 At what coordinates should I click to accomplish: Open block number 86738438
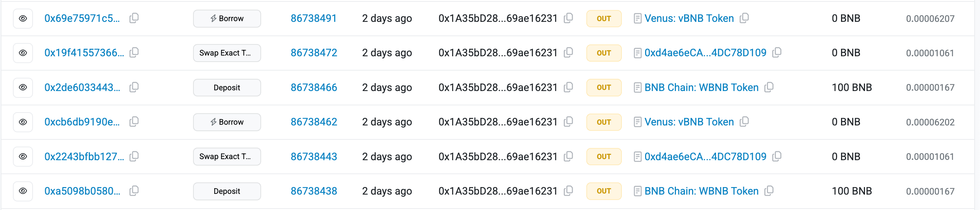click(313, 191)
